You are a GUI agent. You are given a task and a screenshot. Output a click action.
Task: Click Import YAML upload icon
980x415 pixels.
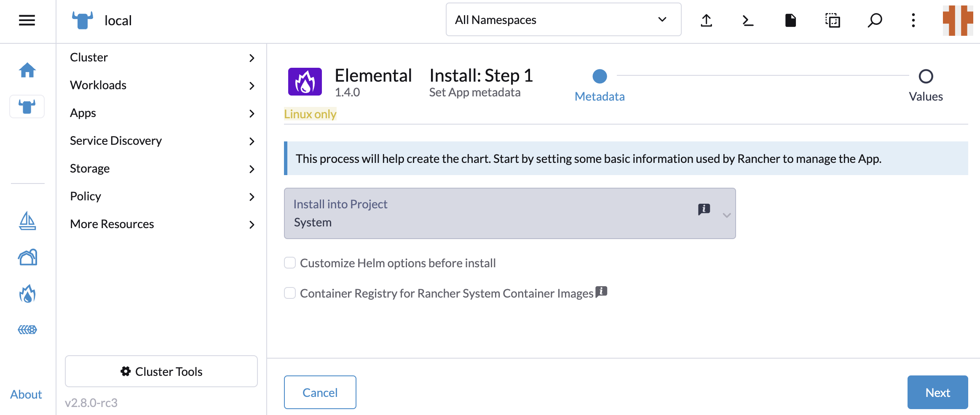(x=707, y=20)
